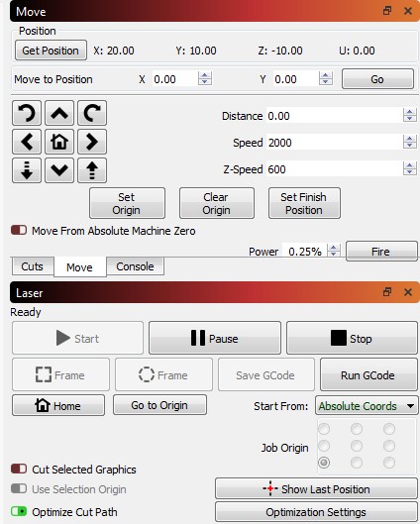Click the Set Origin button

click(127, 203)
